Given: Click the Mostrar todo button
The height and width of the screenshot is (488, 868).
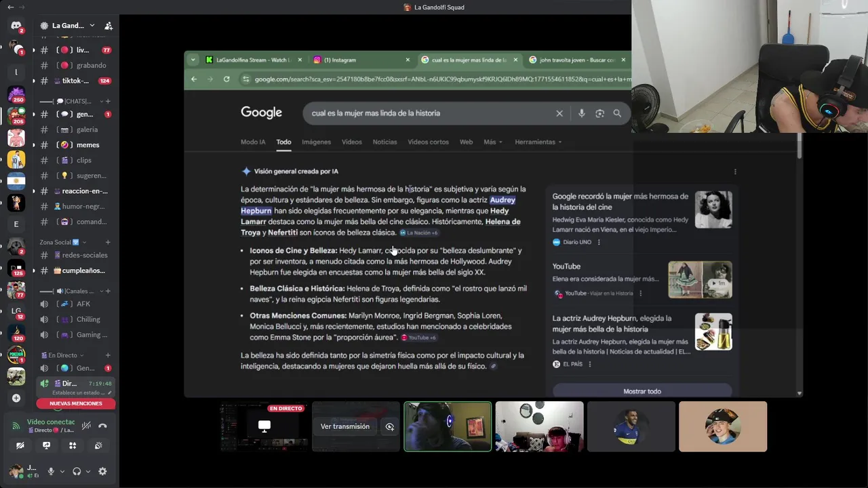Looking at the screenshot, I should coord(642,391).
